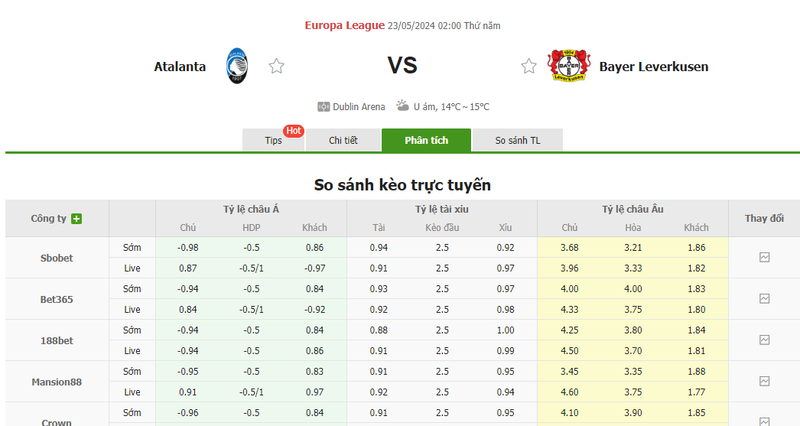Favorite Atalanta with the star icon
800x426 pixels.
click(277, 66)
